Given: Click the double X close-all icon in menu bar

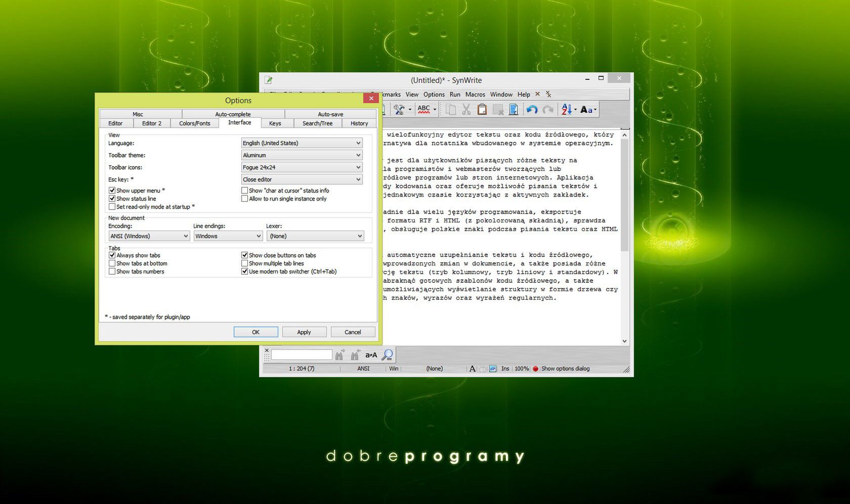Looking at the screenshot, I should (548, 94).
